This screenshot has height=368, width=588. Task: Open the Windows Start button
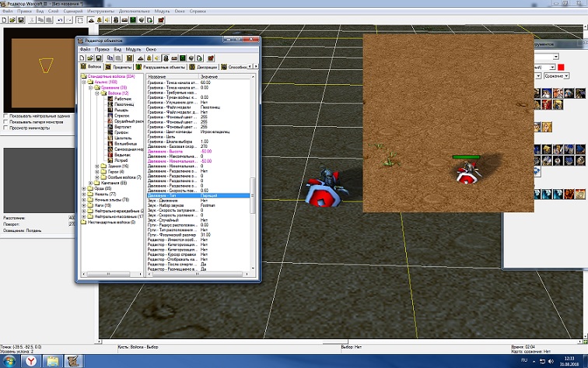pos(9,361)
